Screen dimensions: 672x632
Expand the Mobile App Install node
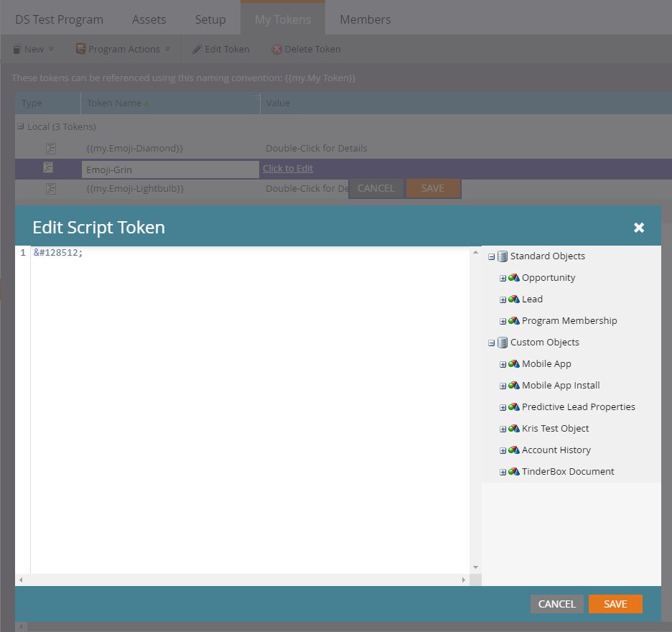(x=503, y=386)
